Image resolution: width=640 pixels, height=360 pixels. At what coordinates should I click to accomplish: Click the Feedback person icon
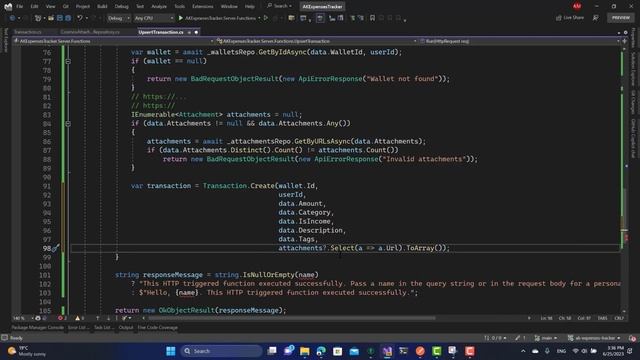click(x=596, y=18)
